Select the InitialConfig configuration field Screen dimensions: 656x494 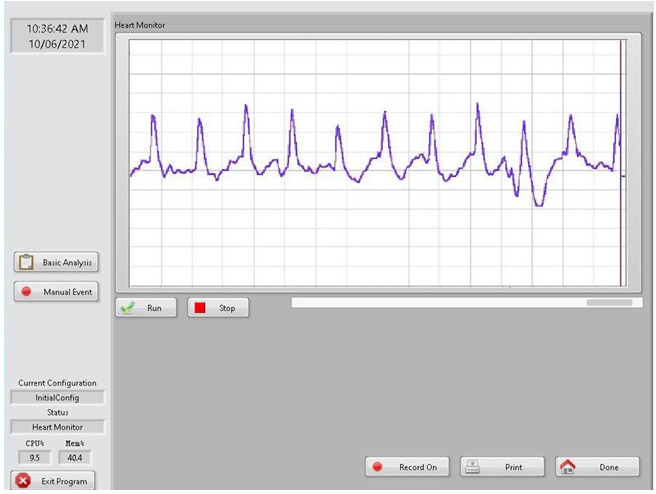(x=57, y=397)
